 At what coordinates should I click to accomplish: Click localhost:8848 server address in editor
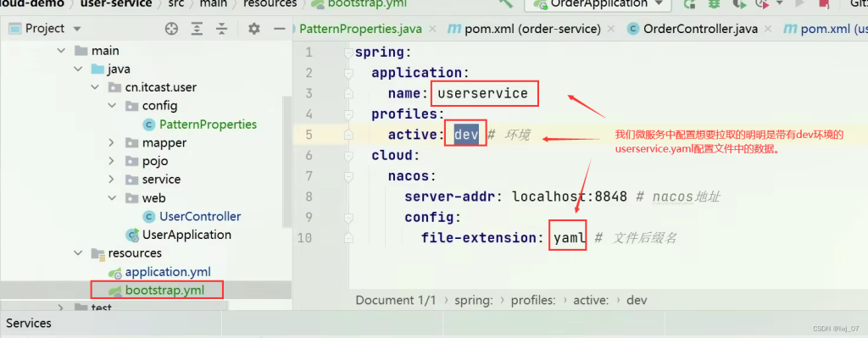click(x=570, y=197)
